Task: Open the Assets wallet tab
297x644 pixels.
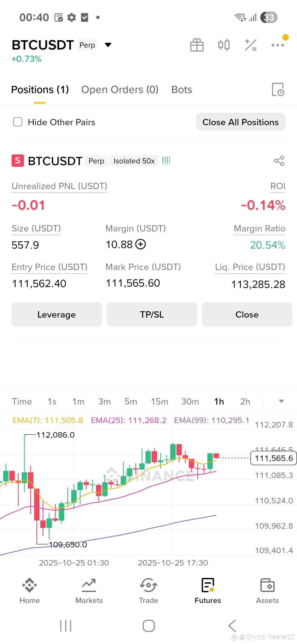Action: (x=267, y=591)
